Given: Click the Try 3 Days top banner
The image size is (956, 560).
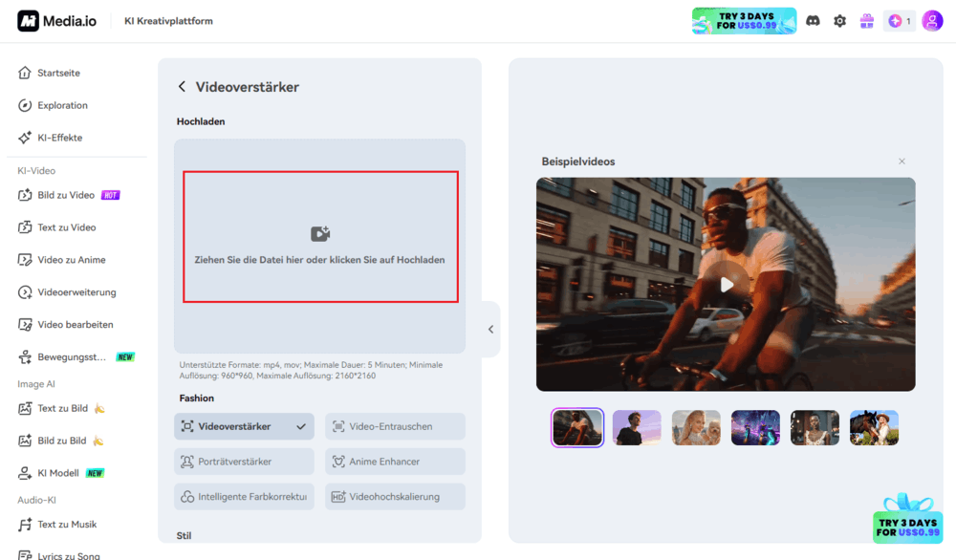Looking at the screenshot, I should pyautogui.click(x=744, y=21).
